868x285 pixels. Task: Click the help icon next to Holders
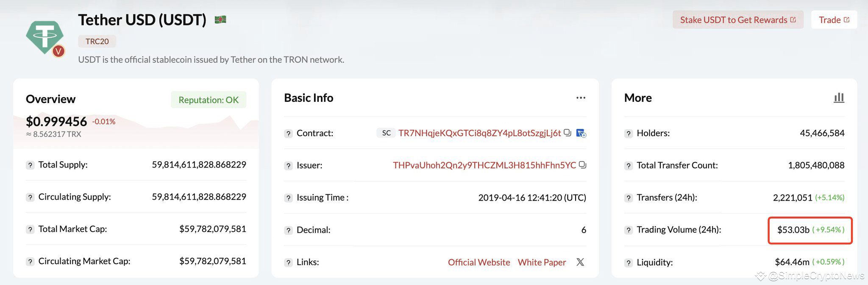pyautogui.click(x=629, y=134)
